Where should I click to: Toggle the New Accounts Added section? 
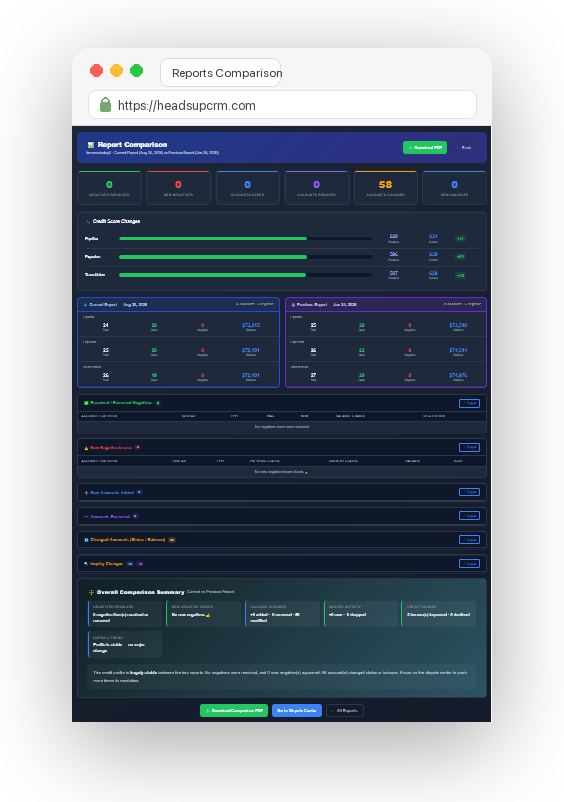[469, 492]
